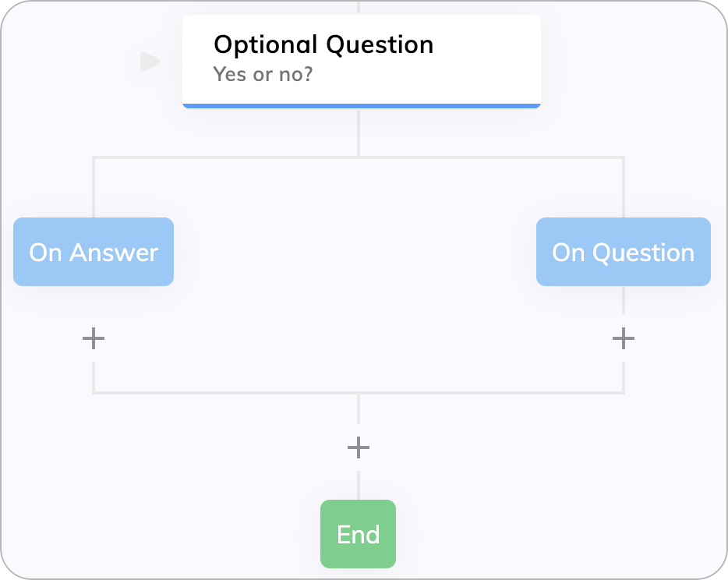Open the On Answer branch node

tap(94, 252)
